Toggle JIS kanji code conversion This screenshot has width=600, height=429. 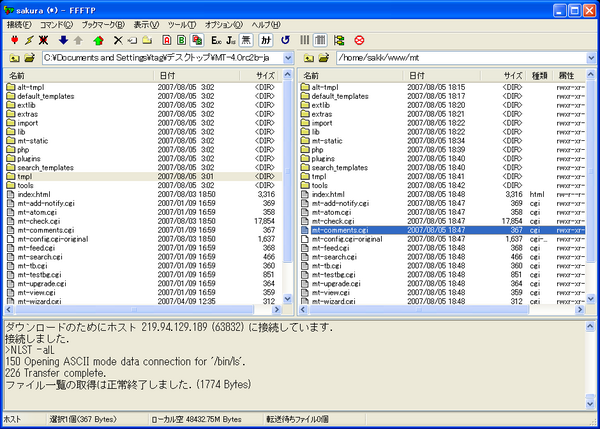coord(231,40)
